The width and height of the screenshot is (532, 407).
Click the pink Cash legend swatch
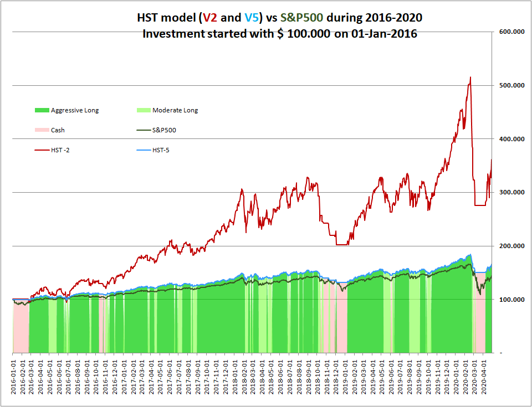click(42, 130)
